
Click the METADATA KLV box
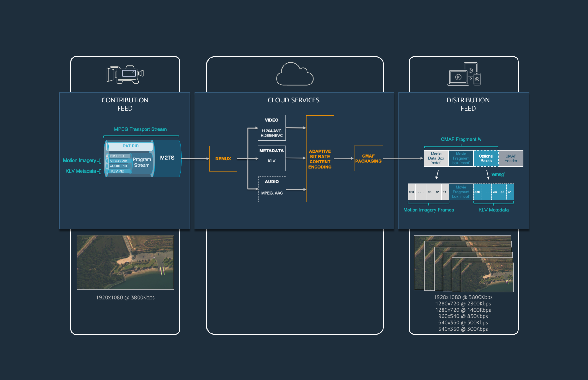pyautogui.click(x=272, y=158)
